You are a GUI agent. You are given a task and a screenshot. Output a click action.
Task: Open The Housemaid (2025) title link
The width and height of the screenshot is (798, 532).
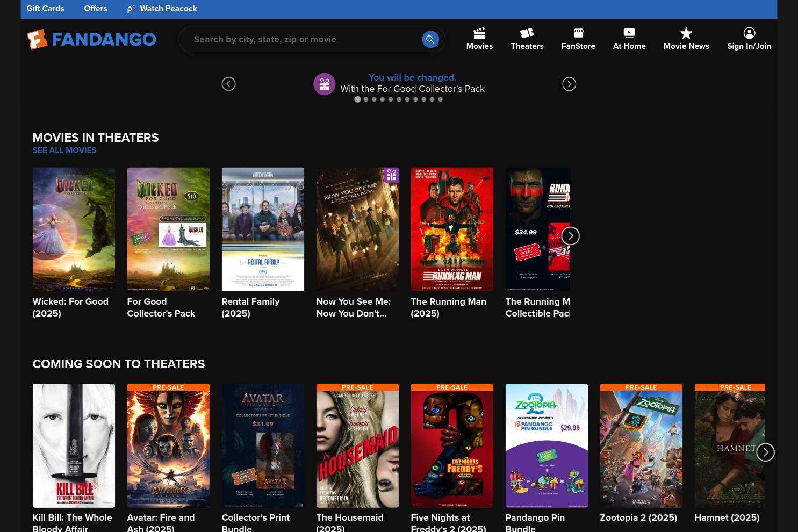click(x=350, y=522)
